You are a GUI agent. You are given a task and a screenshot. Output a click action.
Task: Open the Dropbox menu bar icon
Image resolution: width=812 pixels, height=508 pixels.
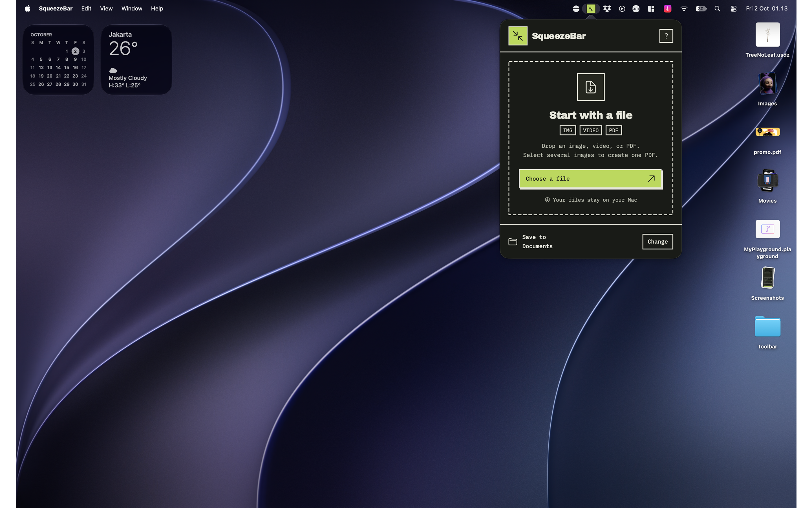point(607,9)
